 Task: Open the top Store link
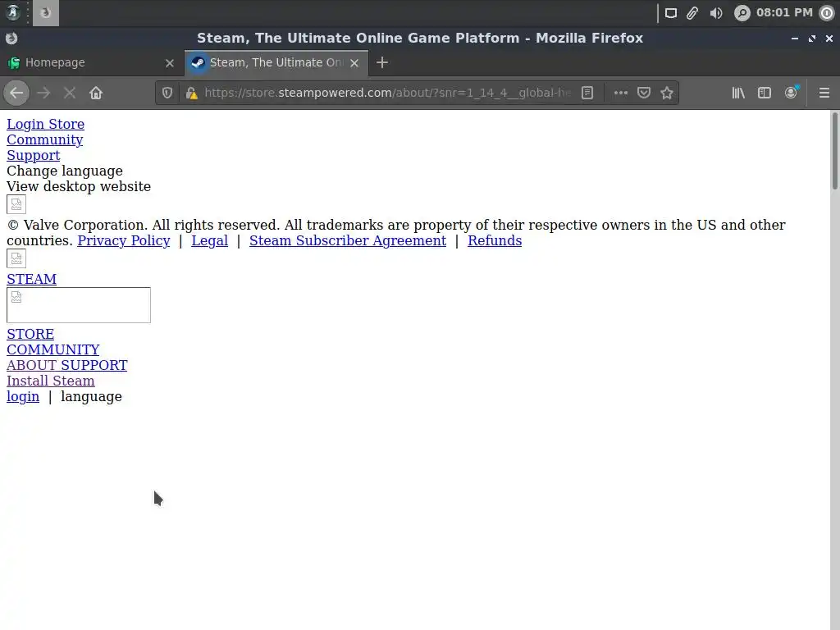[66, 125]
